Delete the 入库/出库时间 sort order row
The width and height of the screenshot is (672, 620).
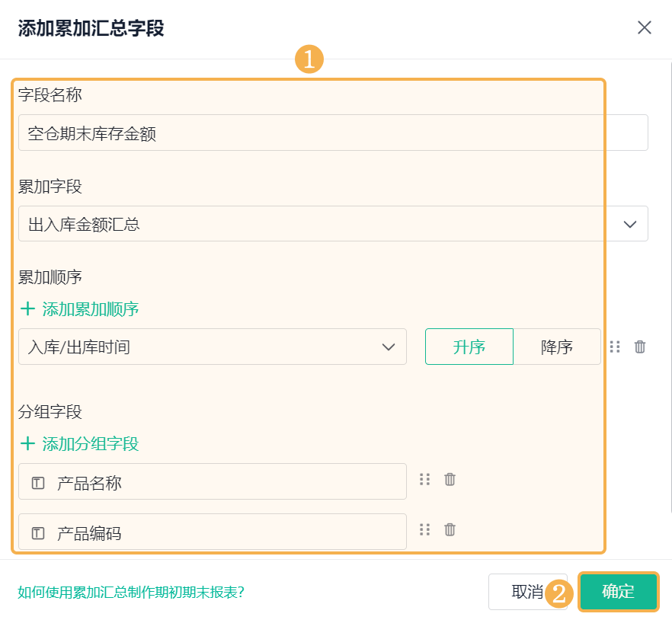tap(639, 347)
